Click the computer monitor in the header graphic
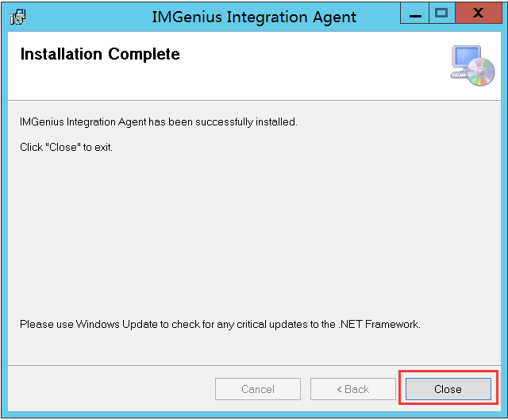The image size is (508, 420). [x=466, y=60]
